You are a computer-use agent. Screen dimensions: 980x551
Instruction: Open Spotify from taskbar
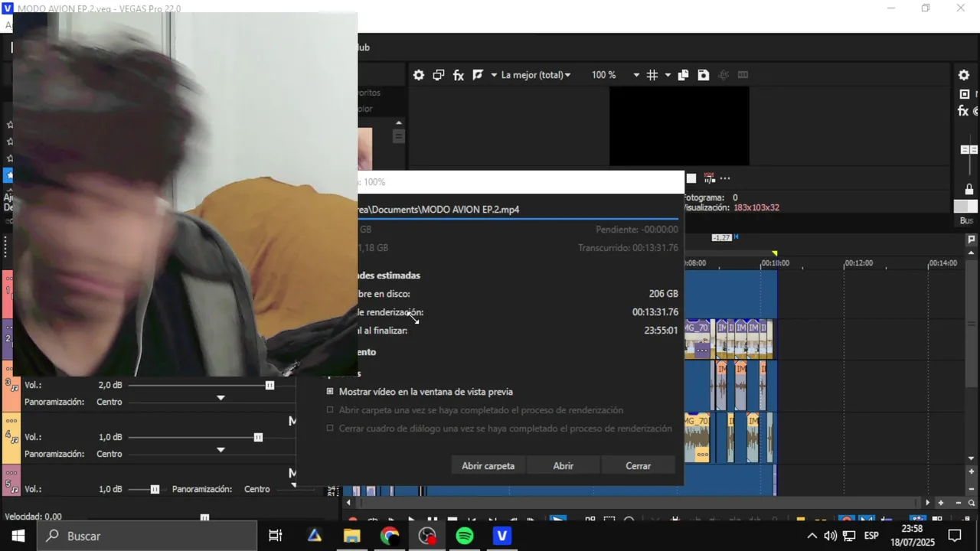click(x=465, y=536)
